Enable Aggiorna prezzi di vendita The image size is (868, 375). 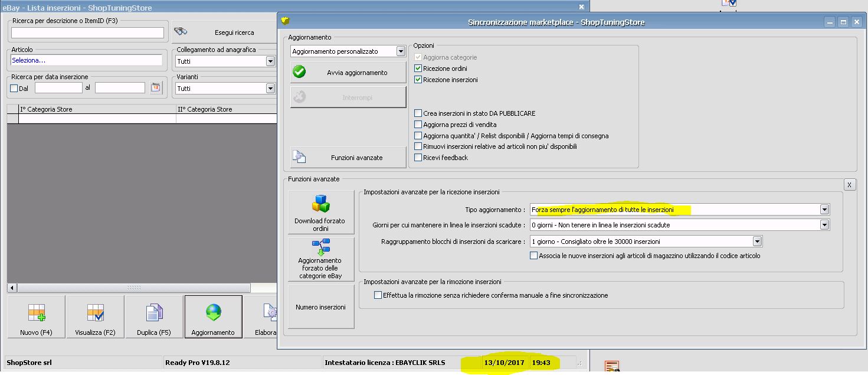pos(418,125)
